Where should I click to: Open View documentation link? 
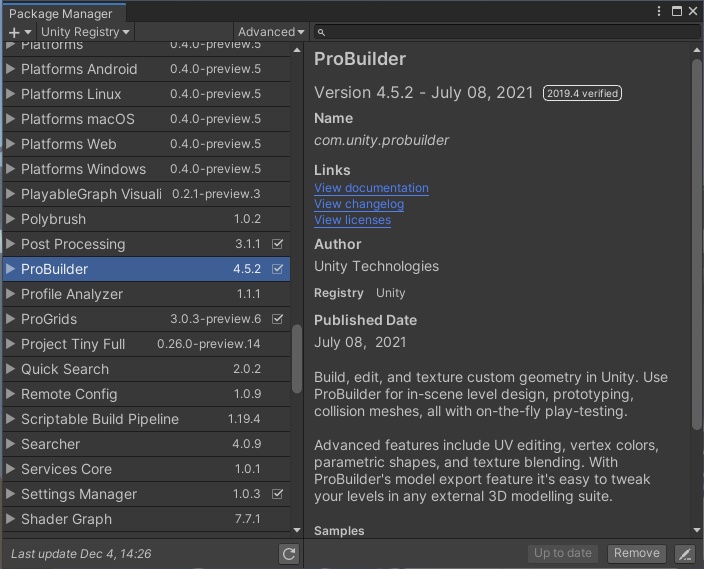(x=371, y=188)
